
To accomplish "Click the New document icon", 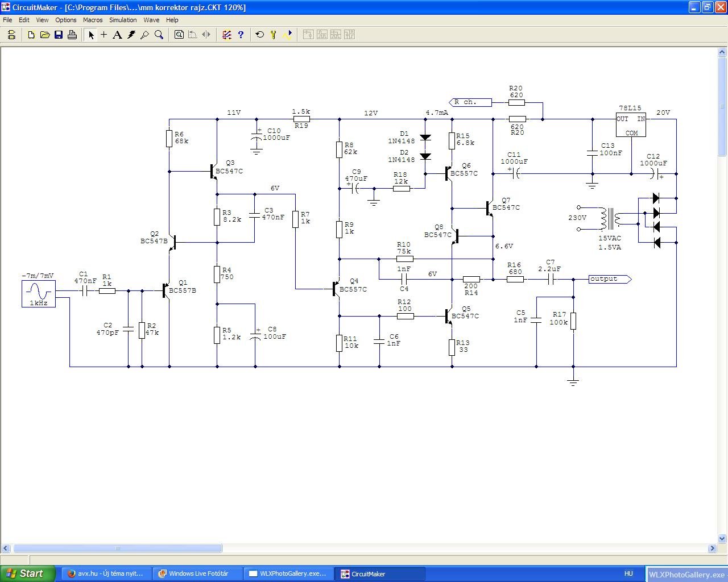I will (x=31, y=35).
